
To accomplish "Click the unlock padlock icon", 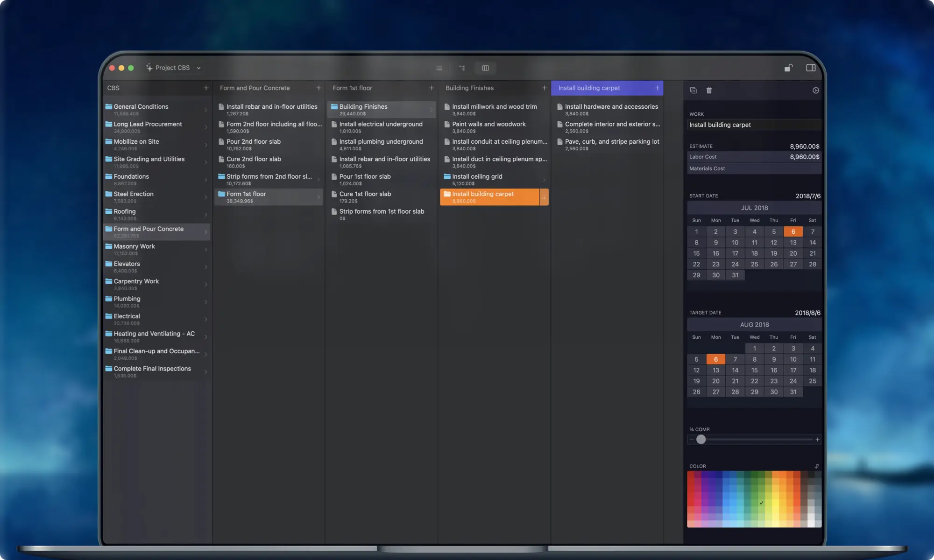I will point(788,68).
